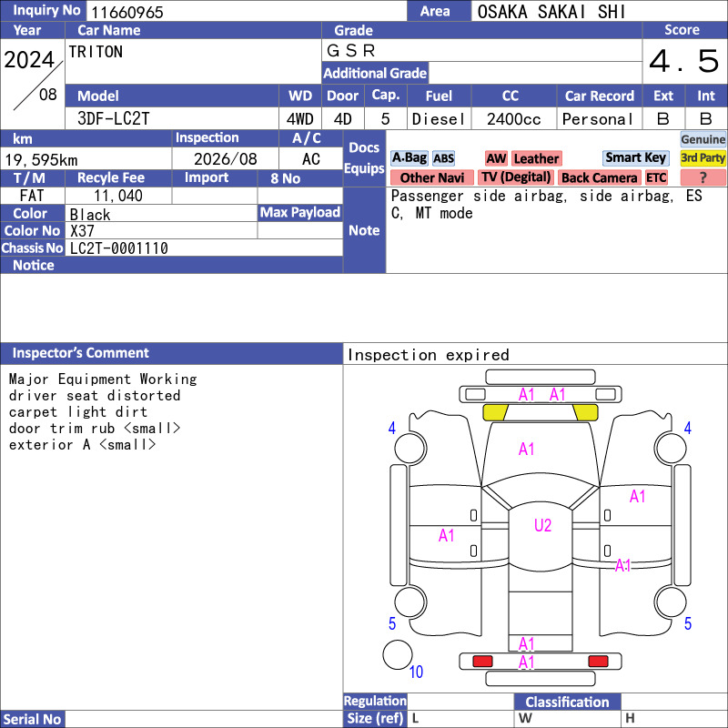The height and width of the screenshot is (728, 728).
Task: Select the TV (Degital) badge
Action: tap(516, 177)
